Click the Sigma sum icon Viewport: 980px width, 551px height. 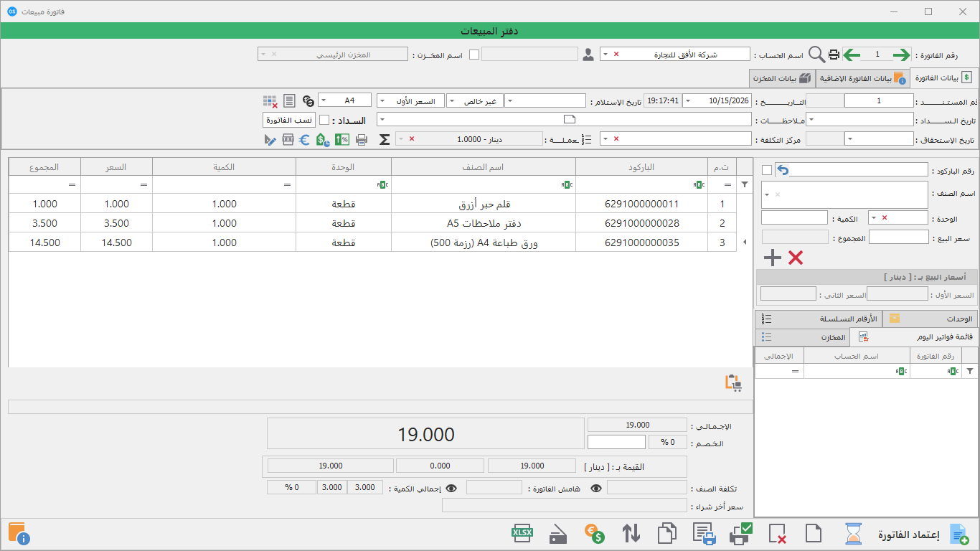[x=385, y=139]
